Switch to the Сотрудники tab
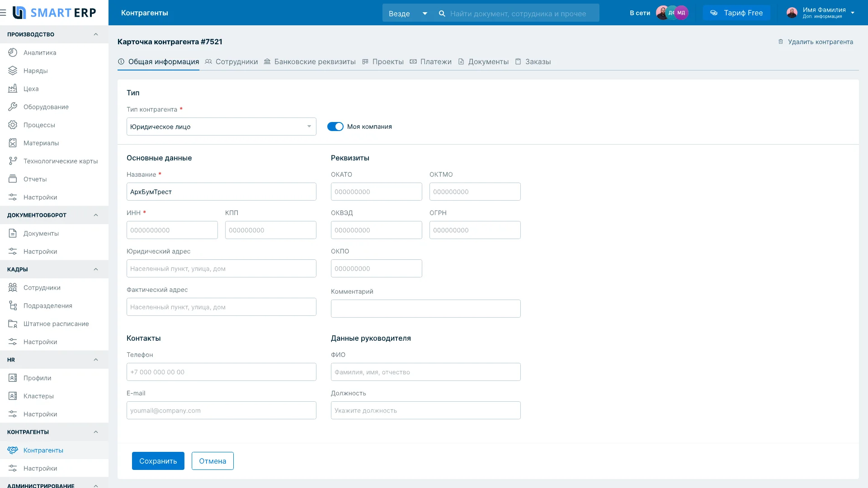The height and width of the screenshot is (488, 868). tap(231, 61)
